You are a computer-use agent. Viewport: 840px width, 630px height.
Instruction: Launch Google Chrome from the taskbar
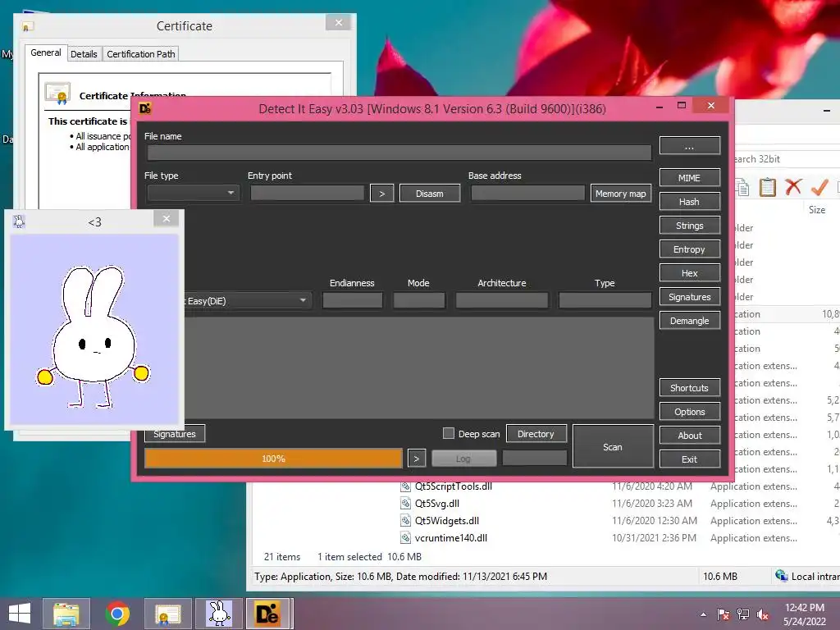(117, 614)
